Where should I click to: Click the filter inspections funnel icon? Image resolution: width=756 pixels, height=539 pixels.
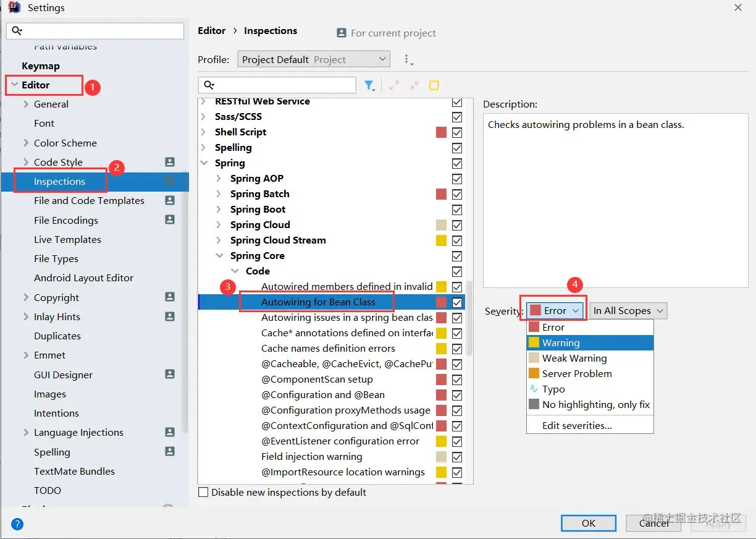tap(369, 85)
